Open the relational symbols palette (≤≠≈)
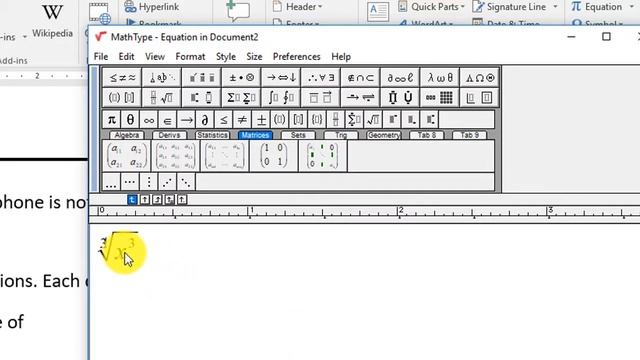The height and width of the screenshot is (360, 640). click(122, 78)
